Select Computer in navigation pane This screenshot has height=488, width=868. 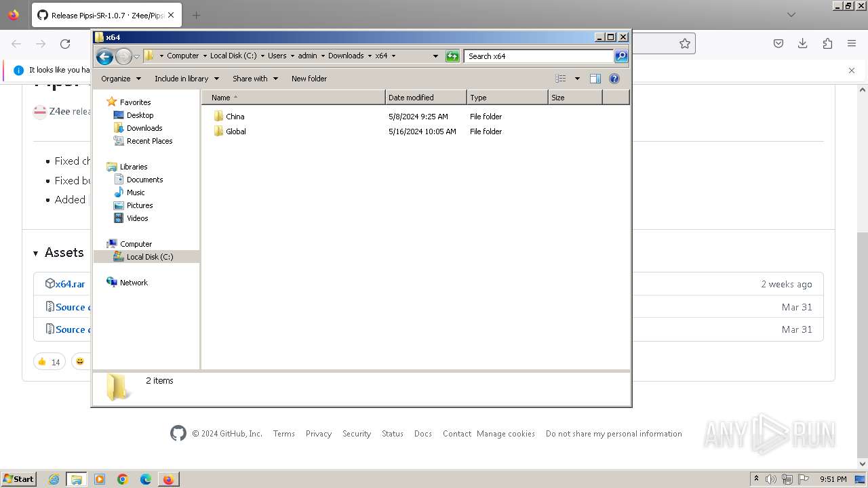(136, 244)
